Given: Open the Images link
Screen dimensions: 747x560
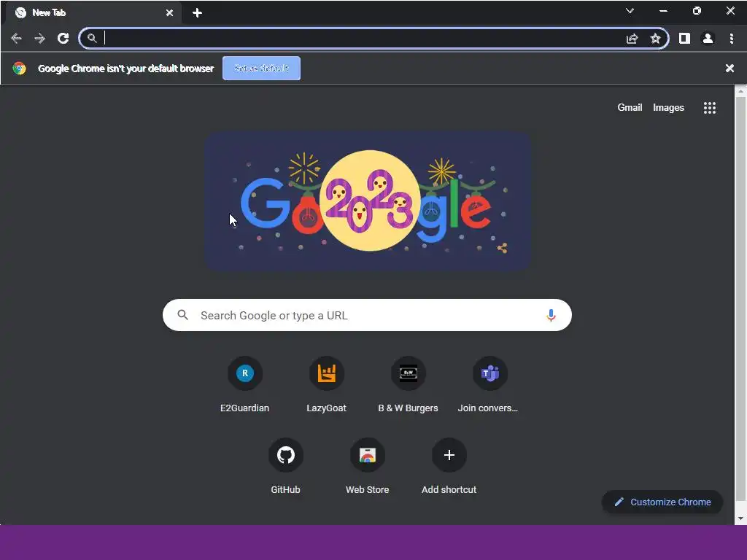Looking at the screenshot, I should pos(668,108).
